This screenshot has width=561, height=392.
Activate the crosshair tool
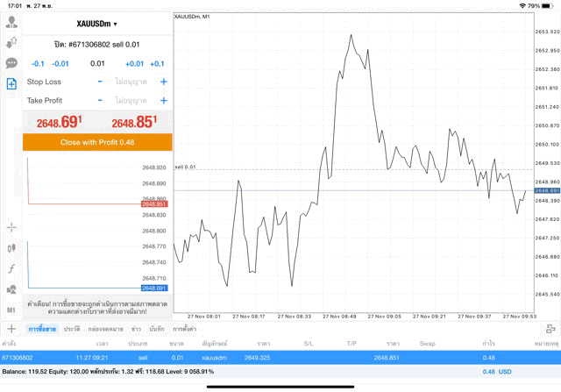pos(11,227)
